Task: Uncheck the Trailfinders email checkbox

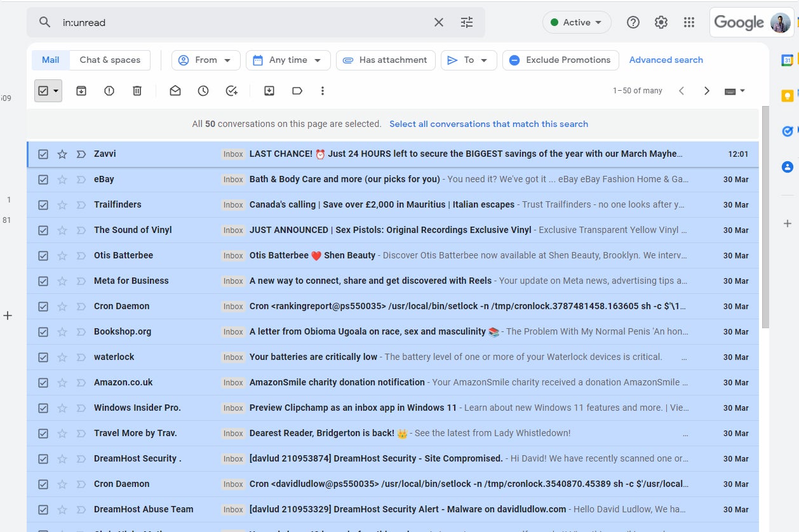Action: pos(43,205)
